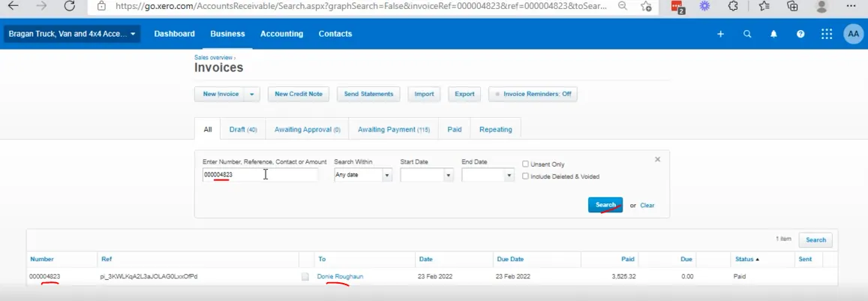
Task: Open the Accounting menu
Action: tap(282, 34)
